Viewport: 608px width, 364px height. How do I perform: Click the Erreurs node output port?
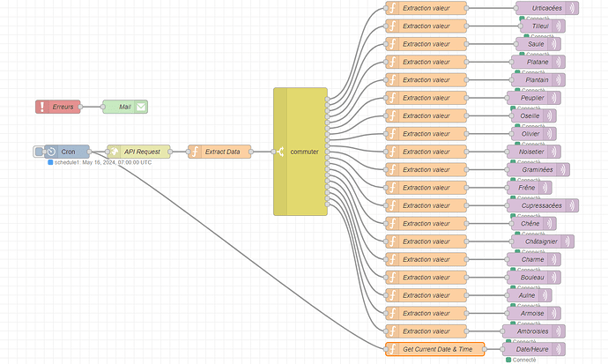(x=80, y=107)
